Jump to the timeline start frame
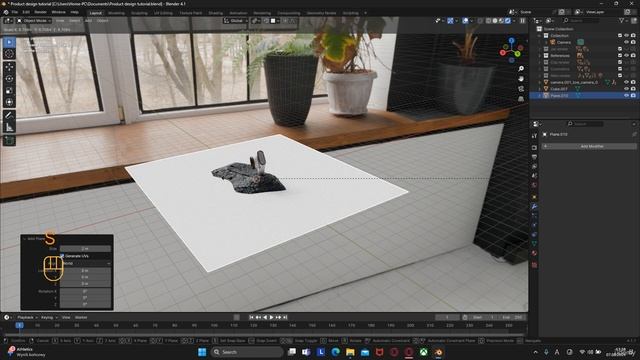Viewport: 640px width, 360px height. (251, 317)
